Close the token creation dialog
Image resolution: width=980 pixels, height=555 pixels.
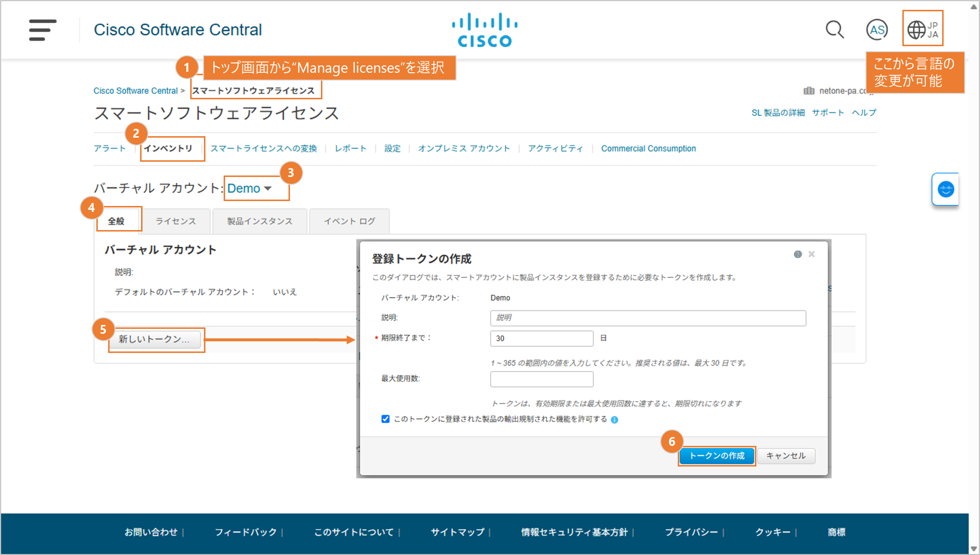(x=812, y=254)
